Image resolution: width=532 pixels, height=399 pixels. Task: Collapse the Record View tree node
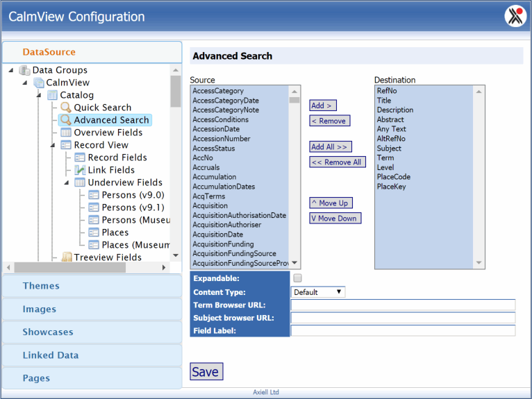53,145
